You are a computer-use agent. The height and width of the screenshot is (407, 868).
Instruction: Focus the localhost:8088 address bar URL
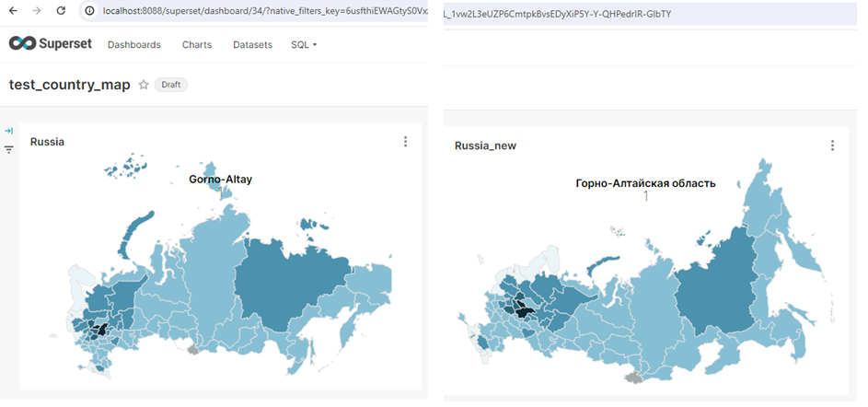(264, 10)
